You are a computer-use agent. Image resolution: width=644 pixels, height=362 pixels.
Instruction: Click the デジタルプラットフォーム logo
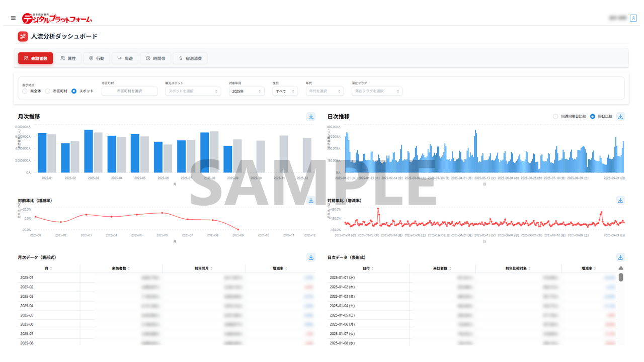(57, 19)
